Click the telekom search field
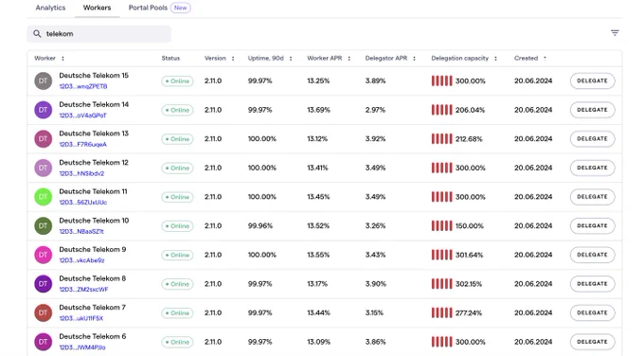 pyautogui.click(x=99, y=34)
